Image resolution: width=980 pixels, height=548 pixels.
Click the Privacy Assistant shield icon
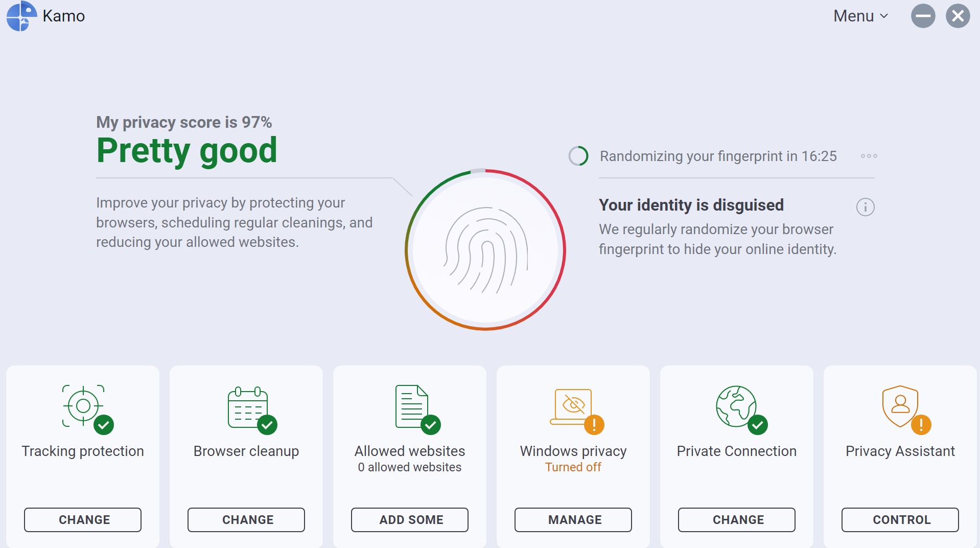coord(900,406)
